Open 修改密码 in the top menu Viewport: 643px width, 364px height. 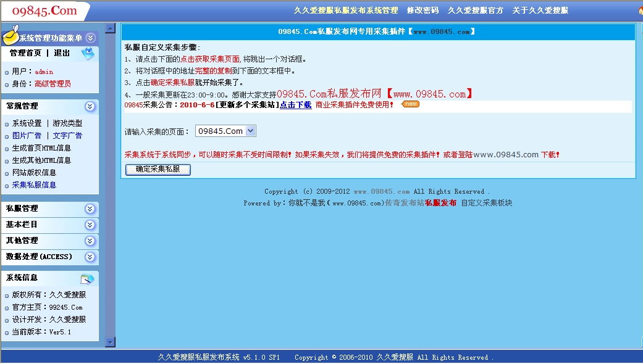click(x=422, y=10)
